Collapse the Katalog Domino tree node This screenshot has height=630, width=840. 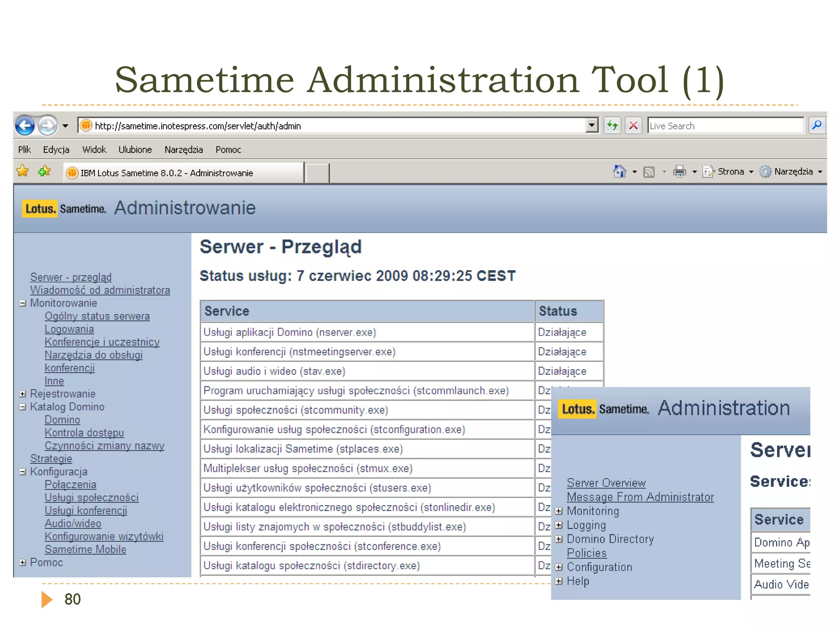[x=23, y=407]
